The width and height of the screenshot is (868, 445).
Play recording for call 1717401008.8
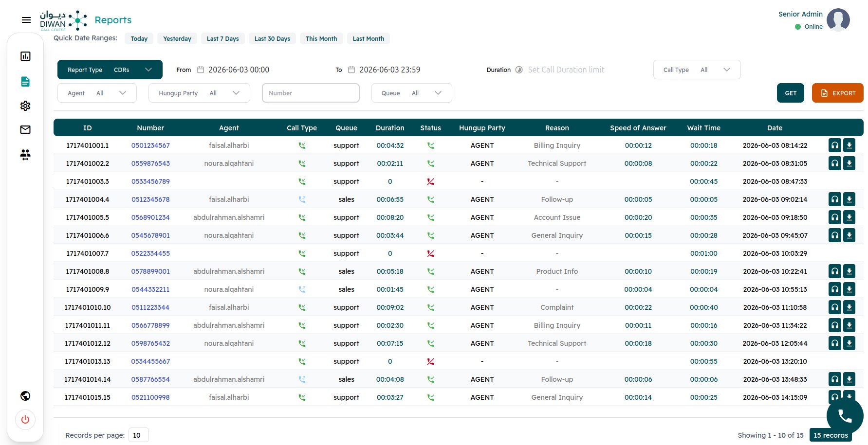[x=834, y=271]
